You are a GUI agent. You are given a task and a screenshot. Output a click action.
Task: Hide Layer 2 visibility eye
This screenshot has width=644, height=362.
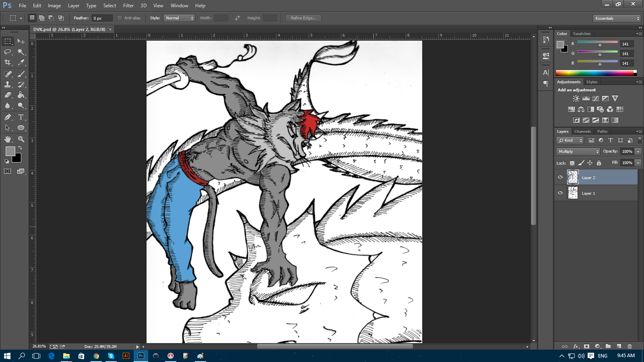coord(560,177)
